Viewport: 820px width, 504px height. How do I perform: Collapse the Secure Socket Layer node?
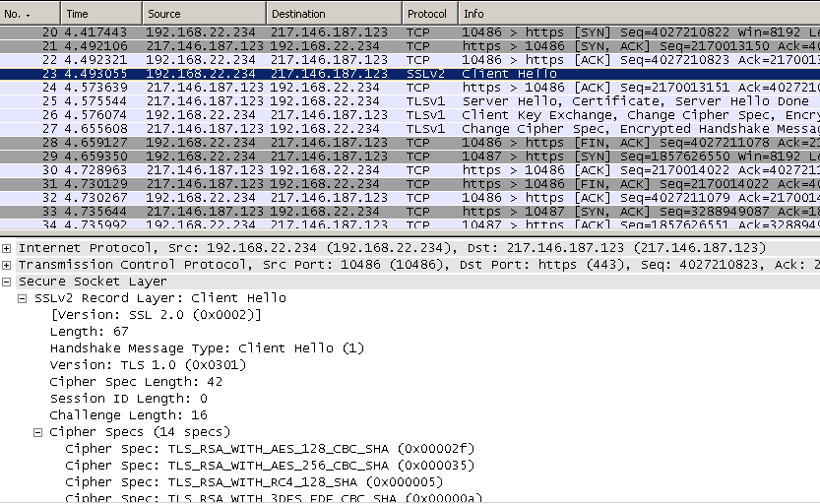[8, 282]
